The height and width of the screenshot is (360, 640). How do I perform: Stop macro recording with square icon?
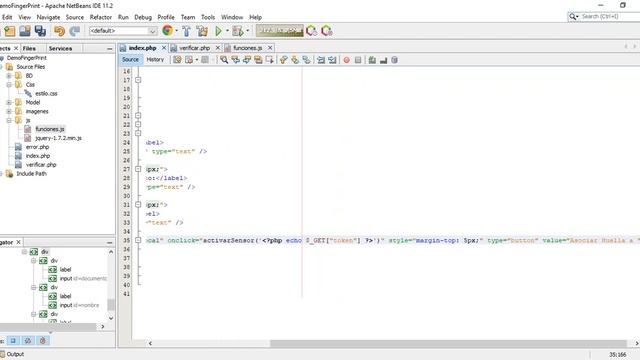pos(358,60)
